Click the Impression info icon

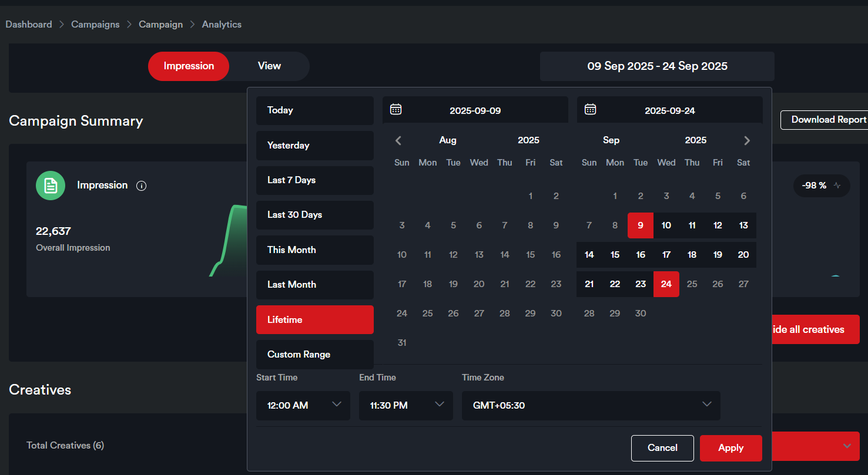point(141,186)
